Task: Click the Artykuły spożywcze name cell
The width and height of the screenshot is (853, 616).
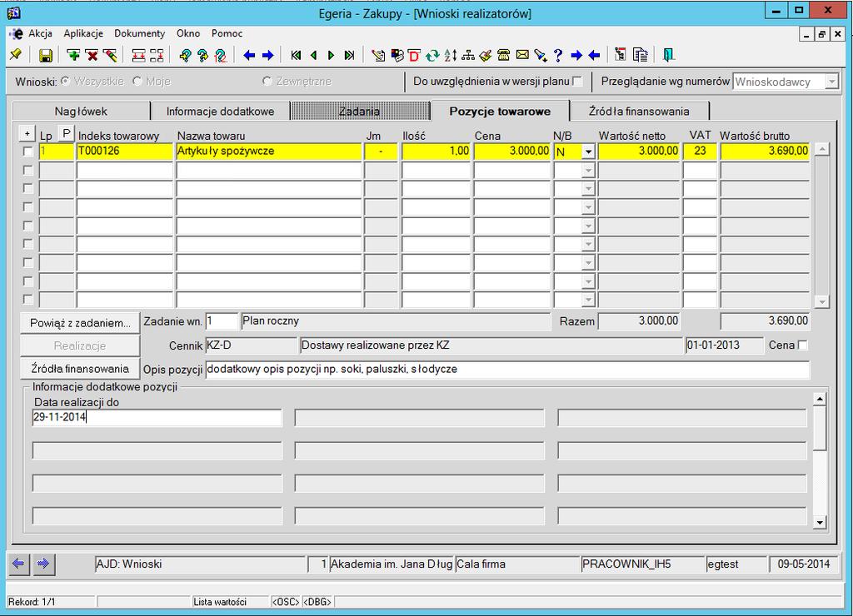Action: (269, 152)
